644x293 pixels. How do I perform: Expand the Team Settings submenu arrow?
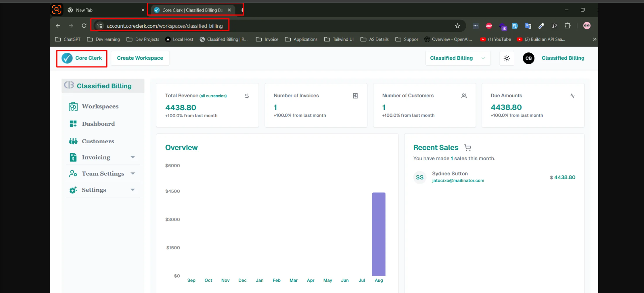tap(133, 174)
